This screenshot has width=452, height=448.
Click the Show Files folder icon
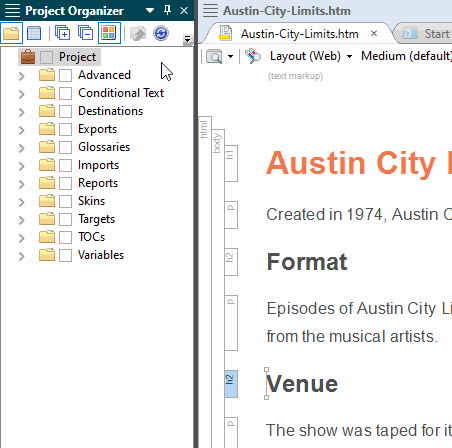click(x=11, y=33)
